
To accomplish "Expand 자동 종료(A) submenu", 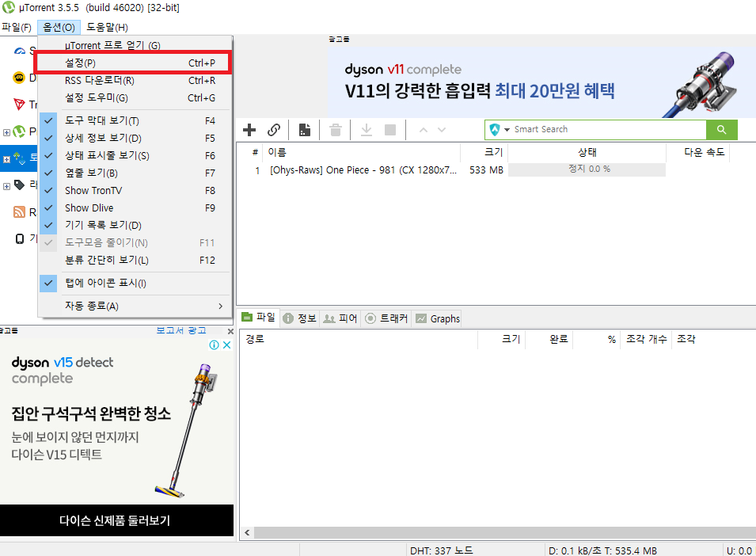I will [135, 307].
